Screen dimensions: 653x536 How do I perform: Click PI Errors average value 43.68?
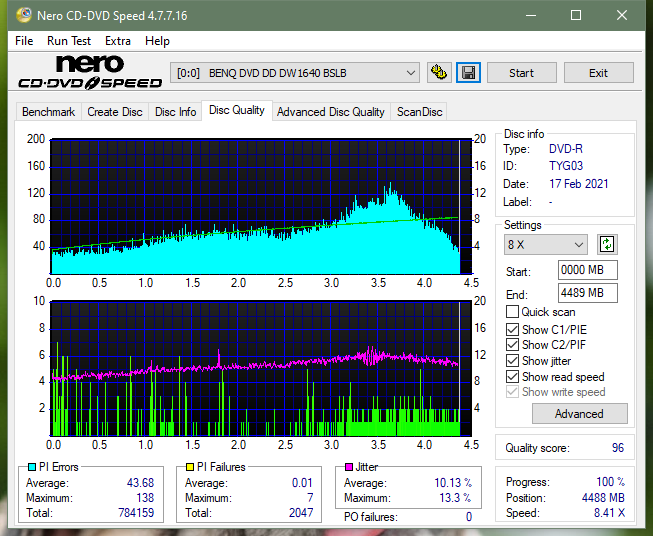pos(140,483)
